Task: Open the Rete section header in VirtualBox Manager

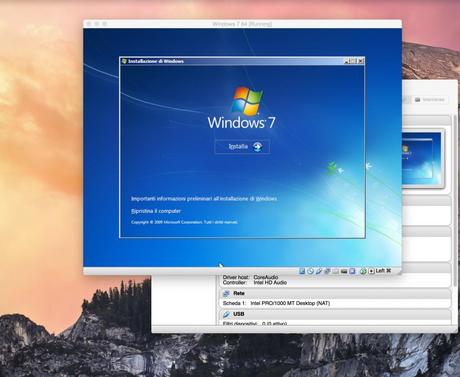Action: [x=335, y=293]
